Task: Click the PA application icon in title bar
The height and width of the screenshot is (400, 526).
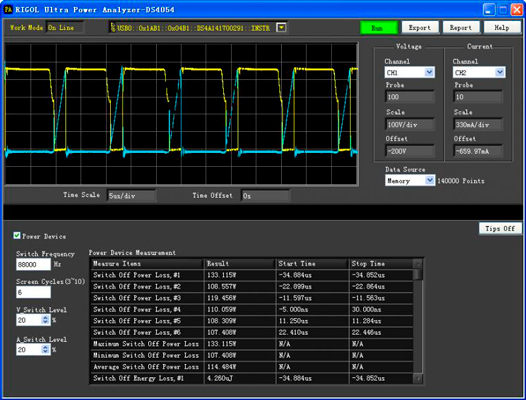Action: coord(8,9)
